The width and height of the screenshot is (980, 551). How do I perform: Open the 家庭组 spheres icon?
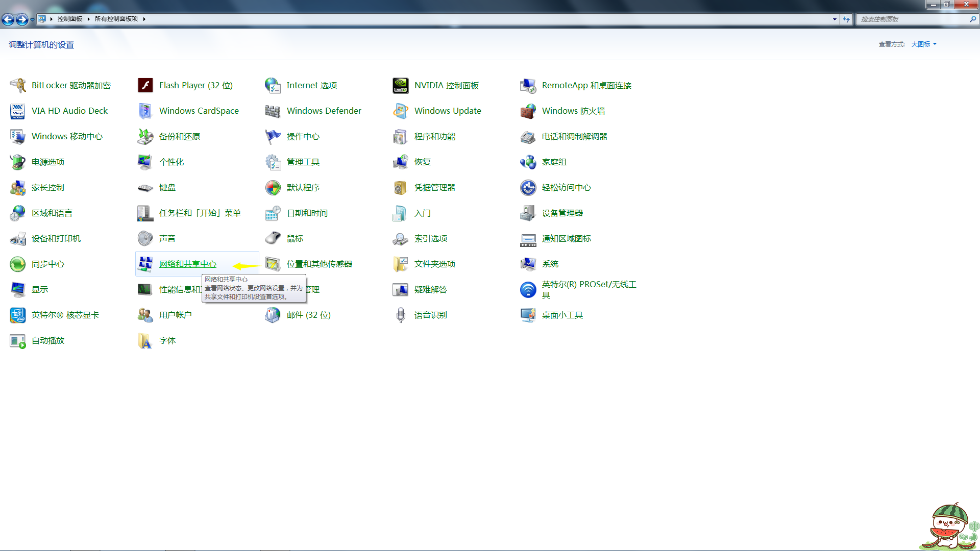[x=528, y=162]
